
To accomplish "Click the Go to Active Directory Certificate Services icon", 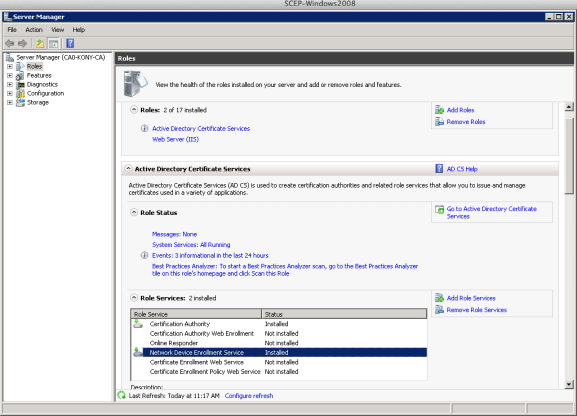I will point(439,209).
